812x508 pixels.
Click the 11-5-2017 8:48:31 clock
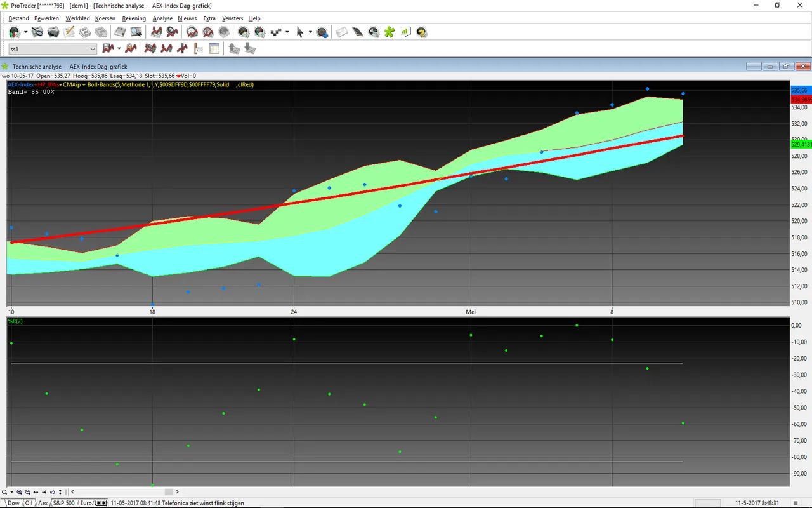(x=757, y=503)
